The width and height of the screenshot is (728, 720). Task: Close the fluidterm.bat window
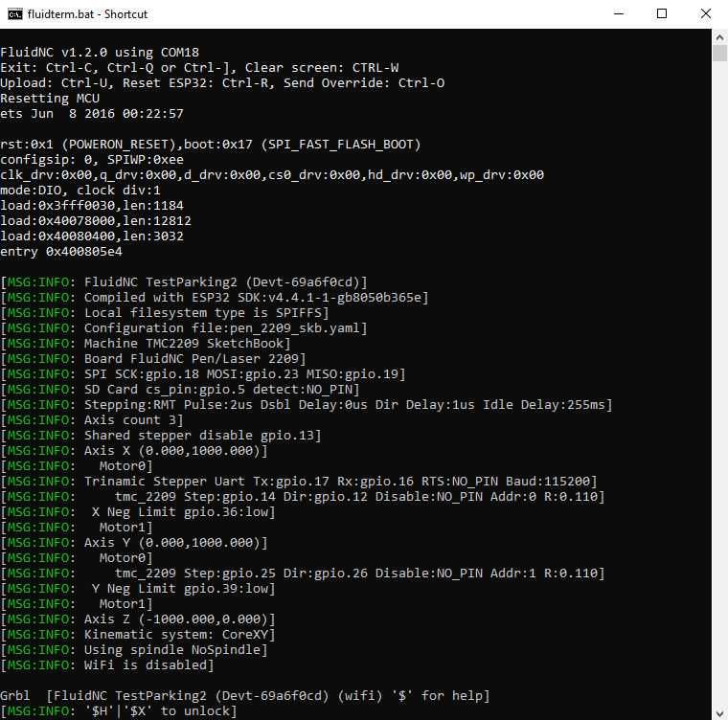706,14
